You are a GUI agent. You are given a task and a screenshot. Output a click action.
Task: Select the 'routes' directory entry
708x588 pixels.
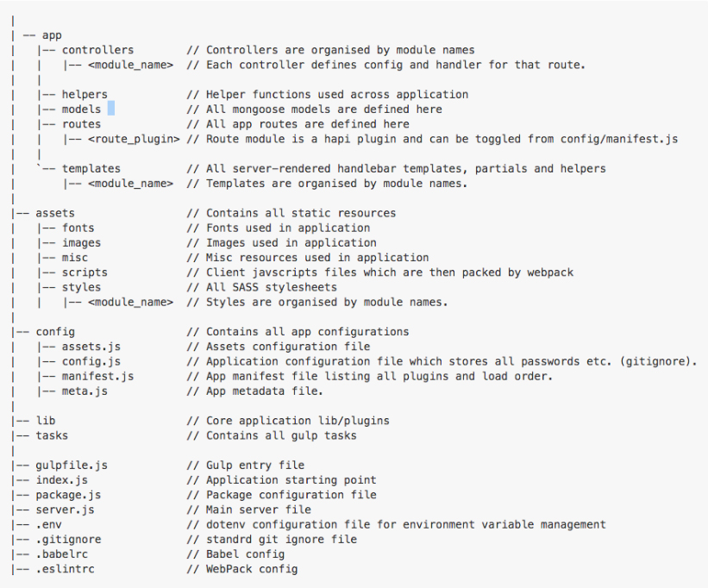[x=81, y=124]
